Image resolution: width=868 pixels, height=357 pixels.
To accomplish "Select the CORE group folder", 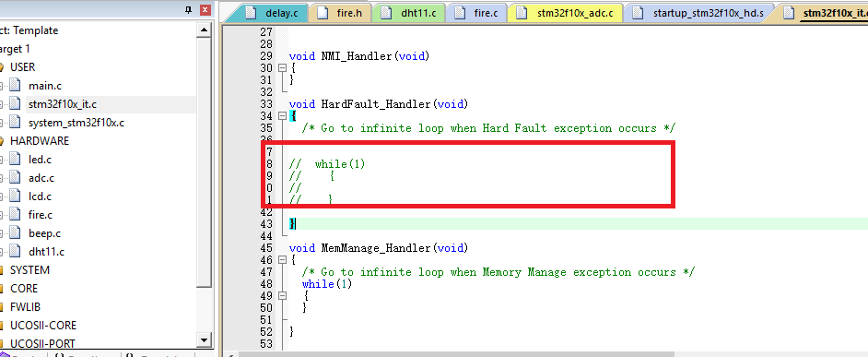I will pos(24,288).
